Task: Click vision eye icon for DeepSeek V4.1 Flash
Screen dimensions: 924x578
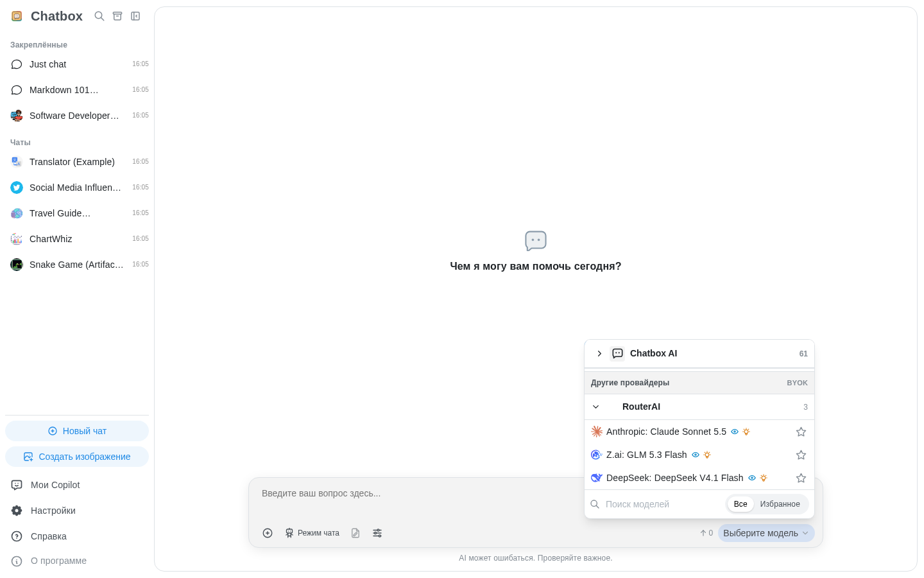Action: (752, 478)
